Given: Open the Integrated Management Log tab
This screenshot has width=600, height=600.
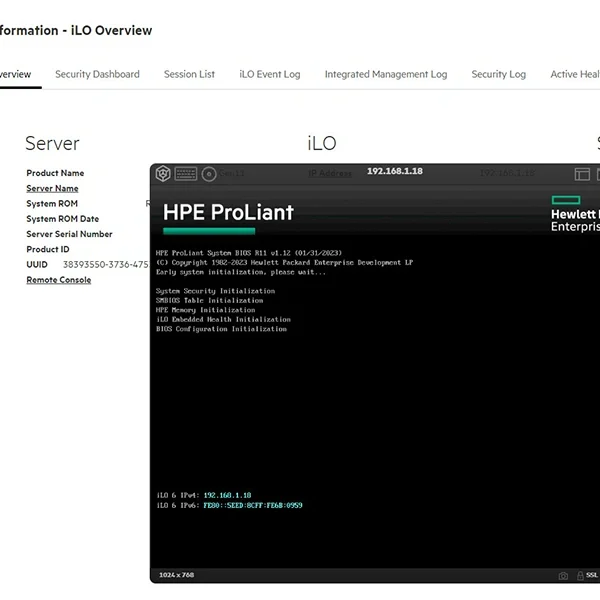Looking at the screenshot, I should 385,74.
